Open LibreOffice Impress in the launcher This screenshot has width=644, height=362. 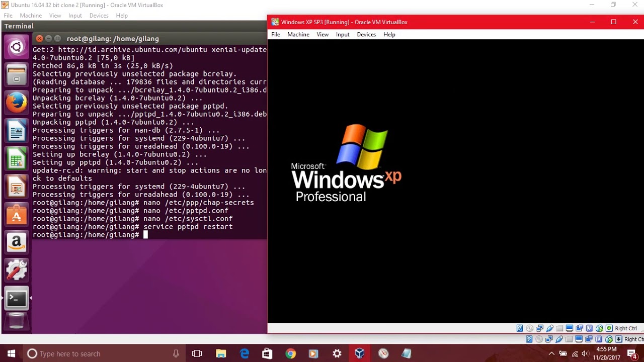point(16,187)
